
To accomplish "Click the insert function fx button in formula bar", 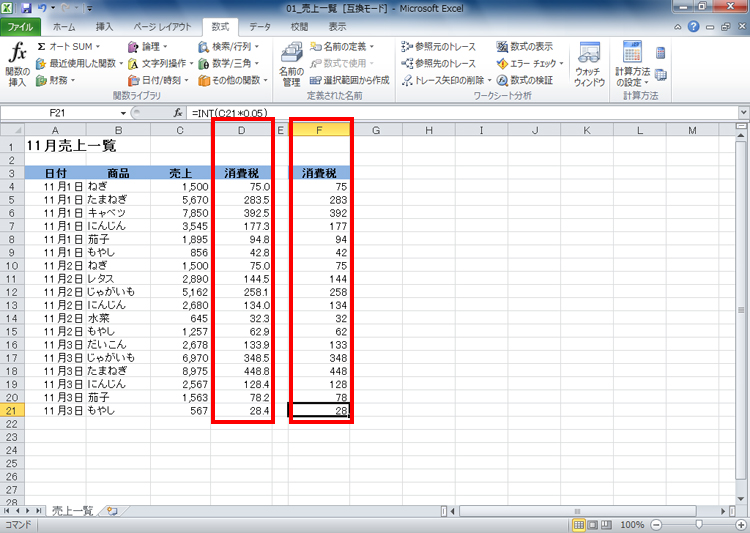I will [177, 113].
